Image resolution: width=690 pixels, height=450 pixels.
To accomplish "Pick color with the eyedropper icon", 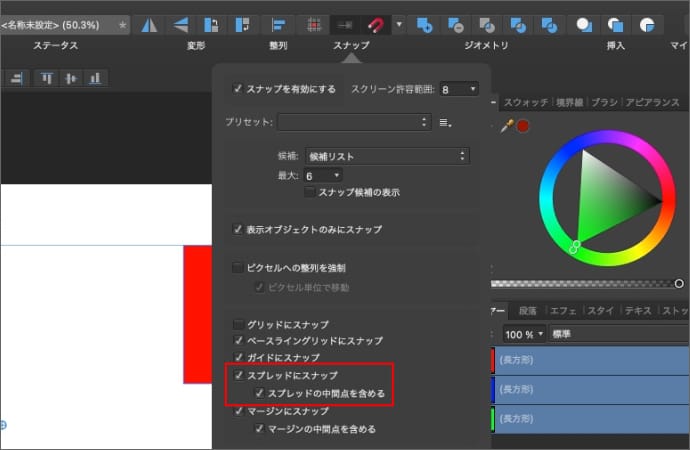I will 507,125.
